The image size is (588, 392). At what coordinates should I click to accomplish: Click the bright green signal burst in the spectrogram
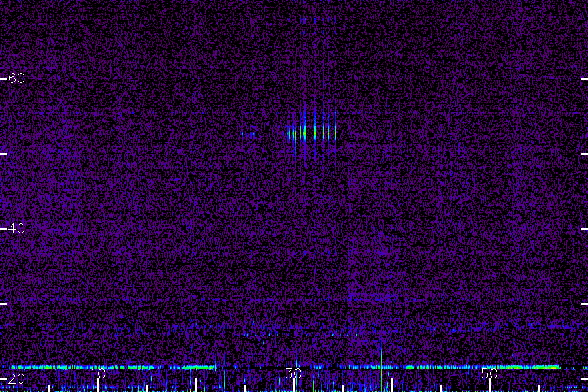pyautogui.click(x=305, y=133)
